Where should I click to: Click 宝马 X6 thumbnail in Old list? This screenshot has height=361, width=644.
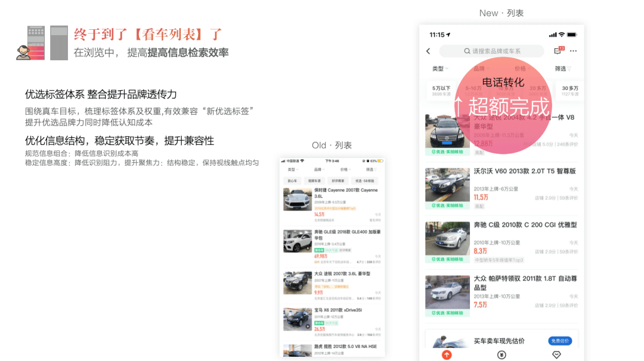298,319
